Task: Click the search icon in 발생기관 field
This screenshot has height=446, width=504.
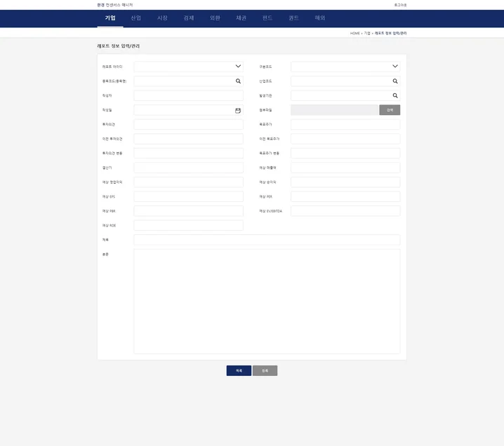Action: click(x=395, y=95)
